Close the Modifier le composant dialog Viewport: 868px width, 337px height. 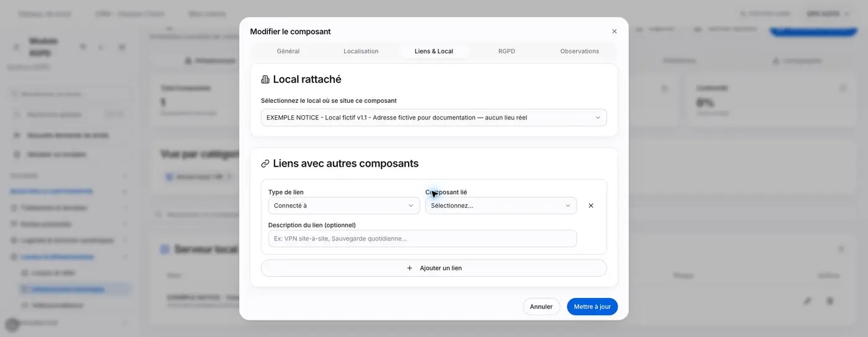(x=614, y=32)
